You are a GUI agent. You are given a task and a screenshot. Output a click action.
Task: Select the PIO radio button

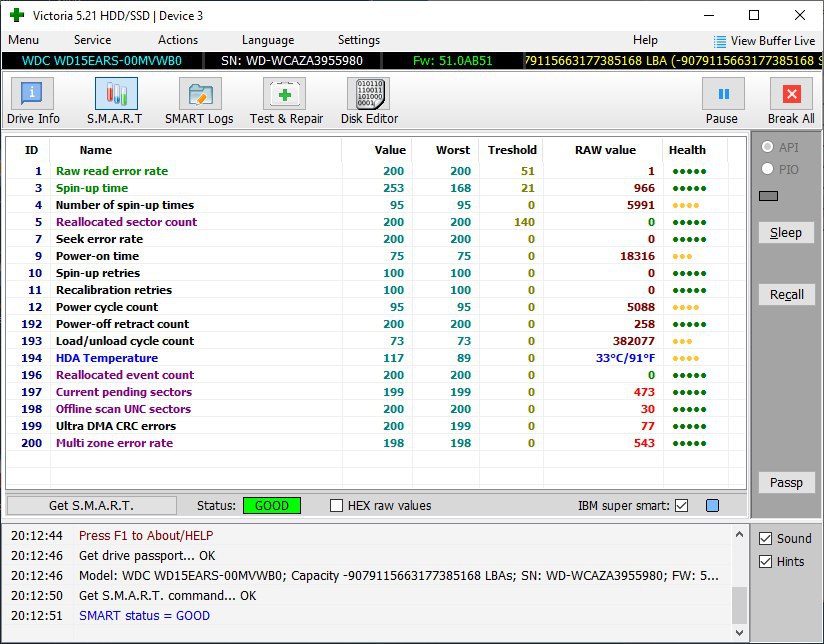click(767, 169)
